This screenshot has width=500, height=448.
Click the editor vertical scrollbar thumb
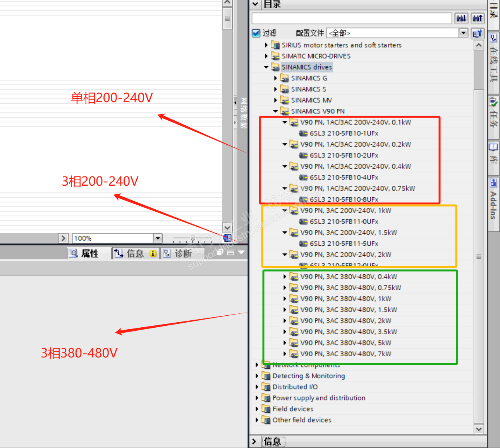(x=227, y=19)
